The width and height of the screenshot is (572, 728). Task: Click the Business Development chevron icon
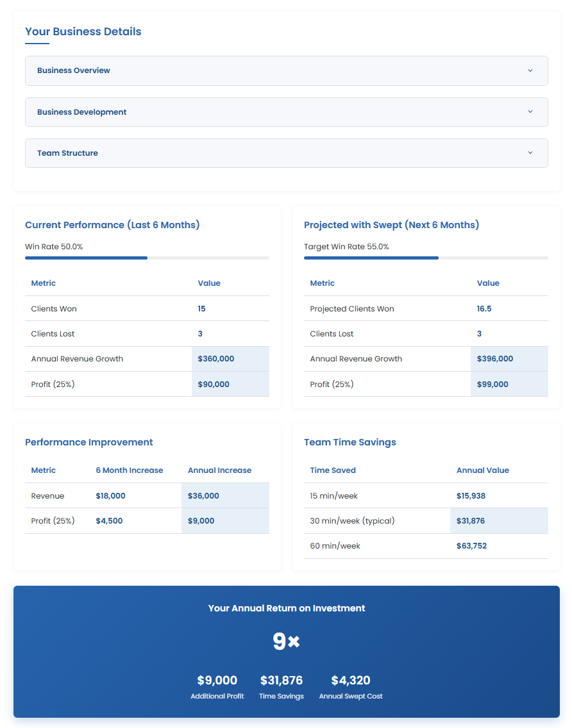[x=530, y=112]
